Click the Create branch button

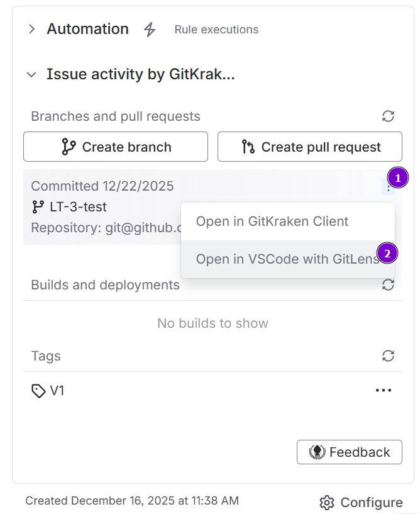[115, 147]
